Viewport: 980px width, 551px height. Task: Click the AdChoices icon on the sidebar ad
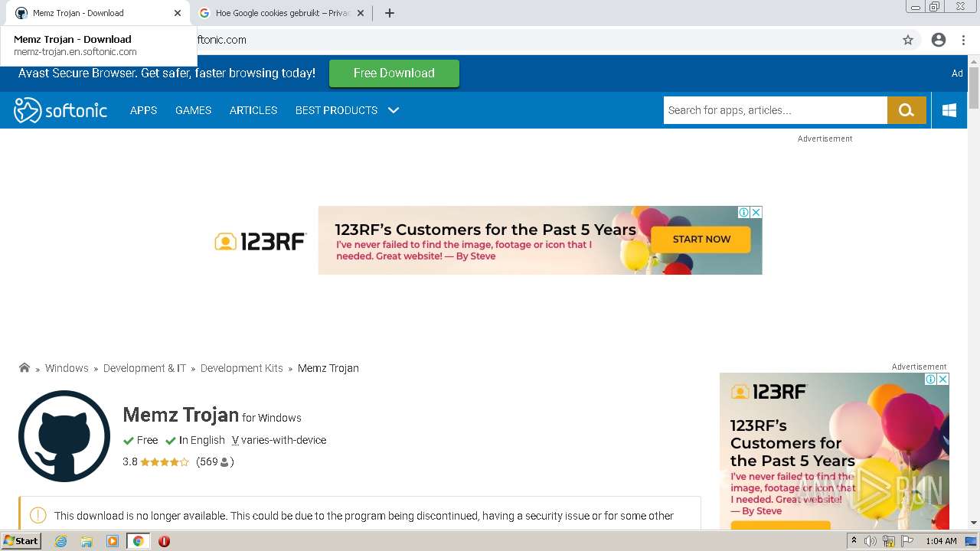pyautogui.click(x=931, y=379)
